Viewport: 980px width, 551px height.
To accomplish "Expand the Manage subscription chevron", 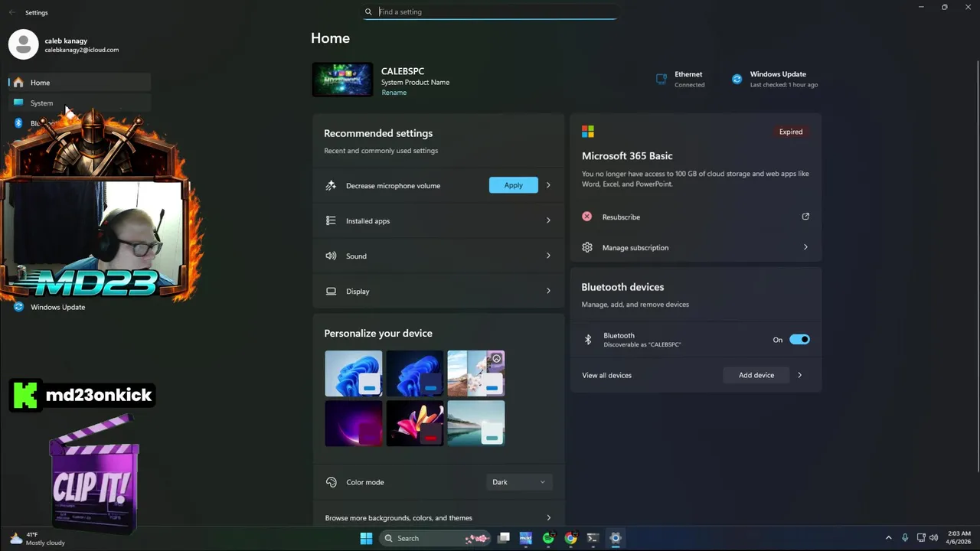I will pos(805,247).
